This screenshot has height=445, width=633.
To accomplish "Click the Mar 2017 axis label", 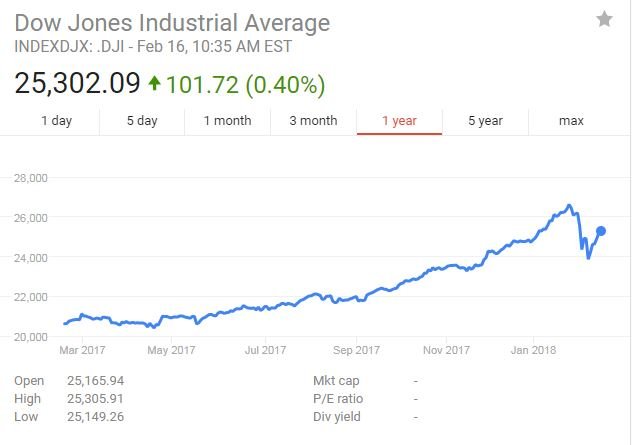I will 82,350.
